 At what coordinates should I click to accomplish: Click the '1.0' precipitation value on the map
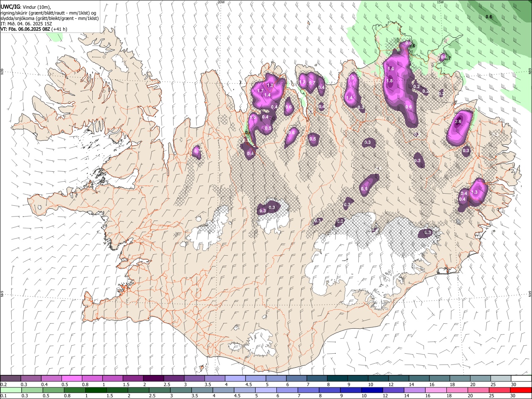pyautogui.click(x=351, y=78)
